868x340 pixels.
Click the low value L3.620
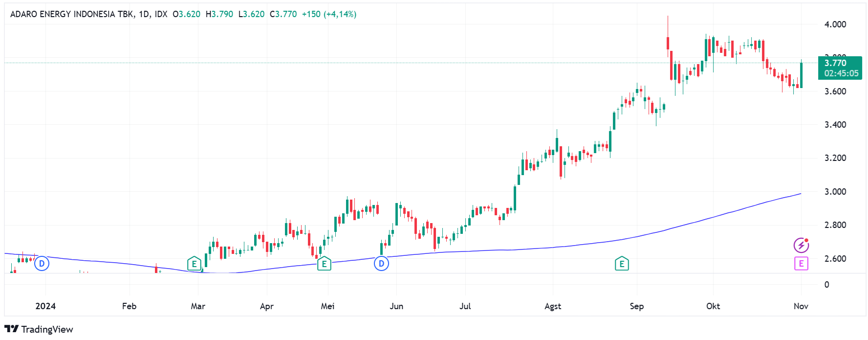(252, 14)
